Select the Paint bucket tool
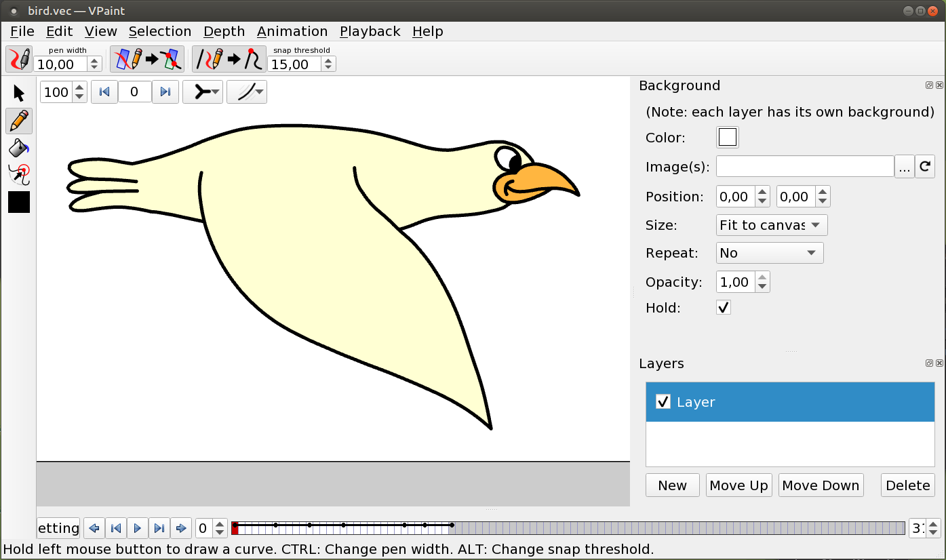Viewport: 946px width, 560px height. 19,147
